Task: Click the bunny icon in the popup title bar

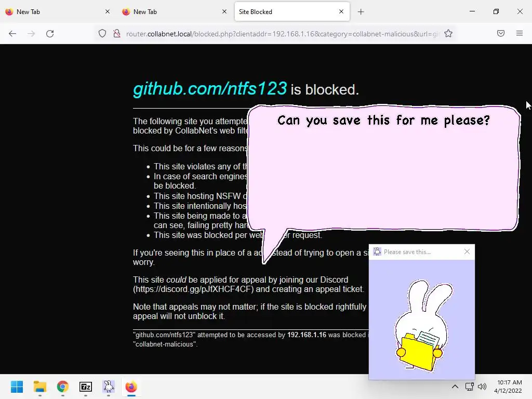Action: pos(377,251)
